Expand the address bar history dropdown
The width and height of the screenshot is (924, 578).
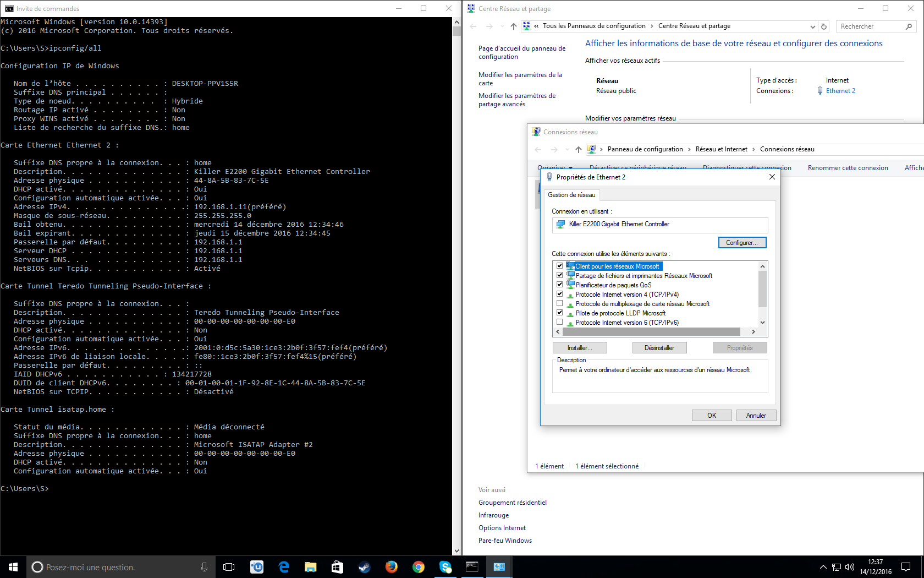click(x=812, y=26)
